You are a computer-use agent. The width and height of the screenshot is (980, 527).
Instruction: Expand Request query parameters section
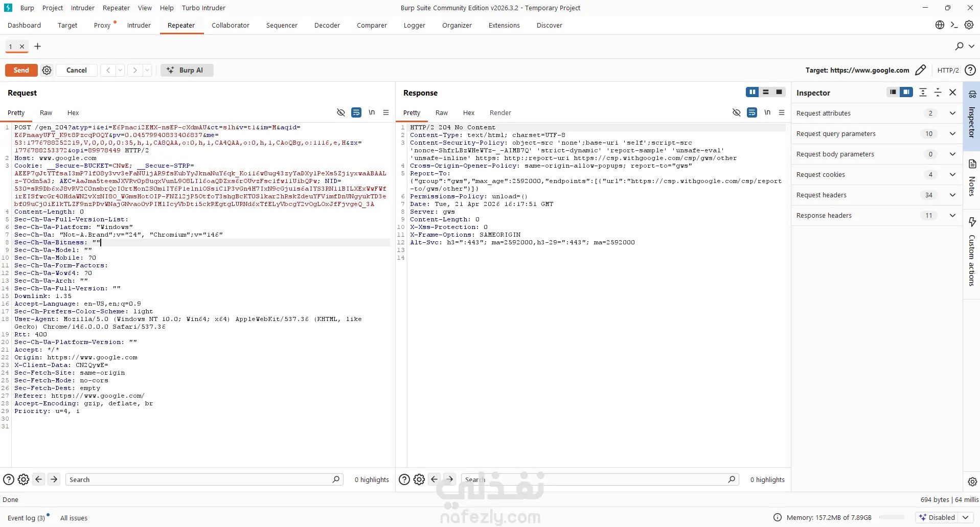(877, 133)
